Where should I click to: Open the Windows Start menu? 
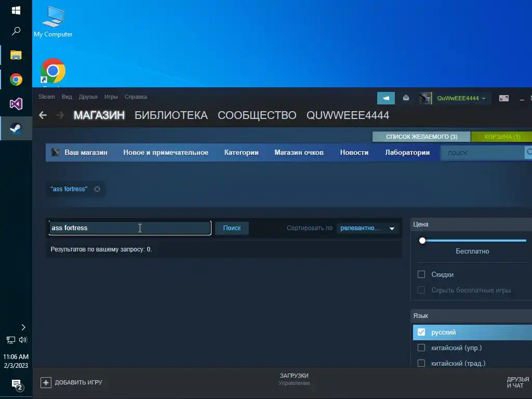point(16,10)
